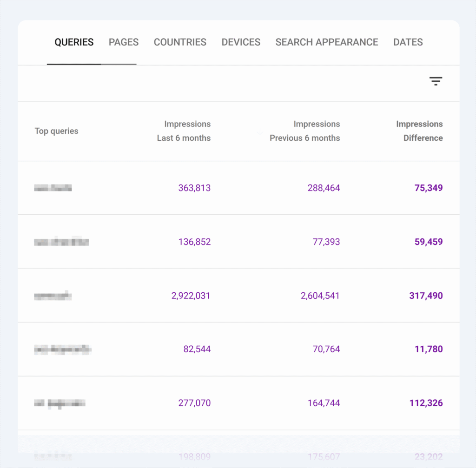The height and width of the screenshot is (468, 476).
Task: Select the QUERIES tab
Action: click(74, 42)
